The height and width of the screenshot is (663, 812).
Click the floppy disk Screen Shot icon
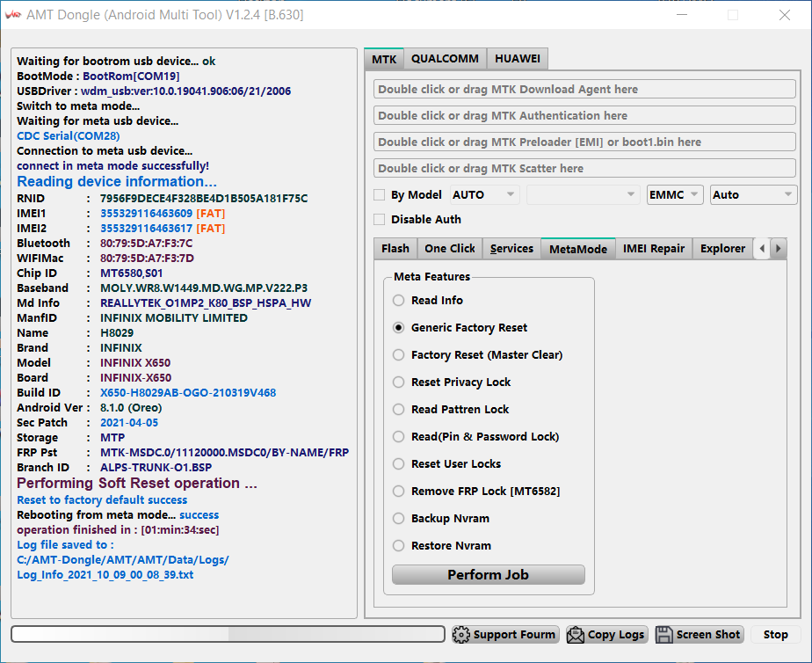pyautogui.click(x=664, y=635)
